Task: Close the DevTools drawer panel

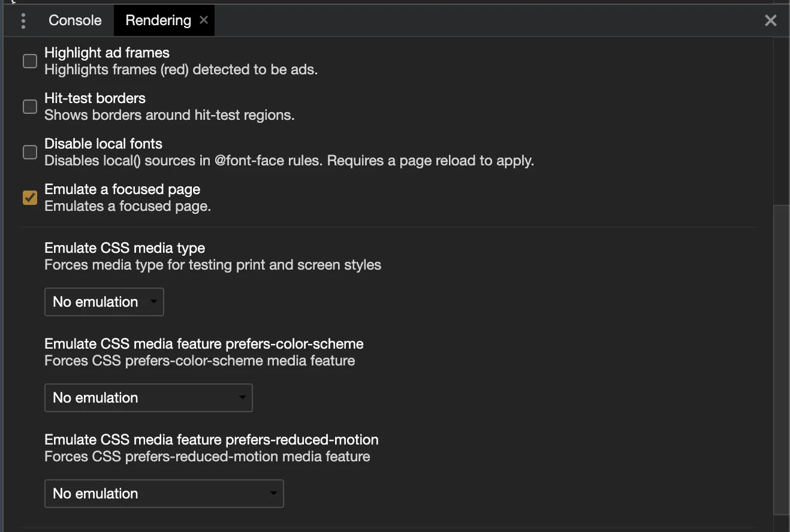Action: 771,21
